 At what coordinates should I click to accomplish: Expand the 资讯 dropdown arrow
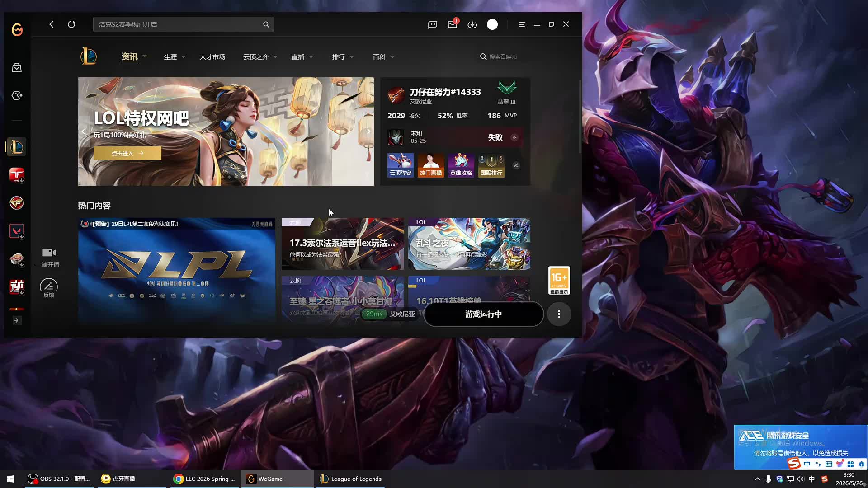pos(145,56)
